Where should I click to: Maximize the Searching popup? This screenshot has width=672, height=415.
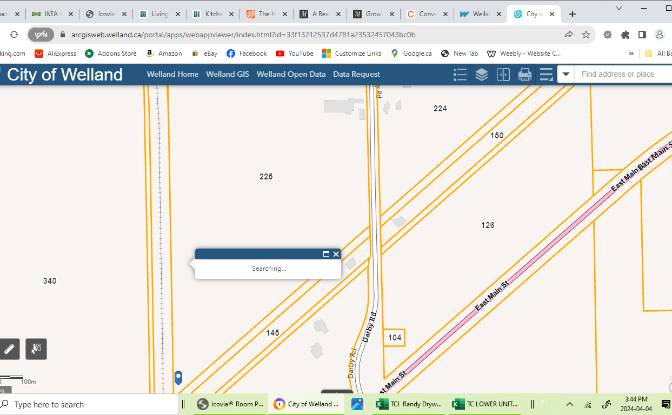pyautogui.click(x=326, y=254)
